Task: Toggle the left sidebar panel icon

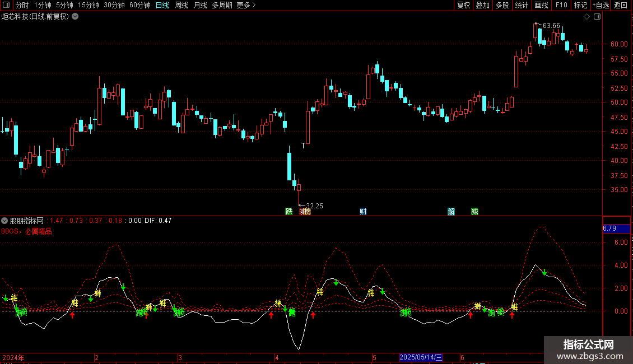Action: [6, 5]
